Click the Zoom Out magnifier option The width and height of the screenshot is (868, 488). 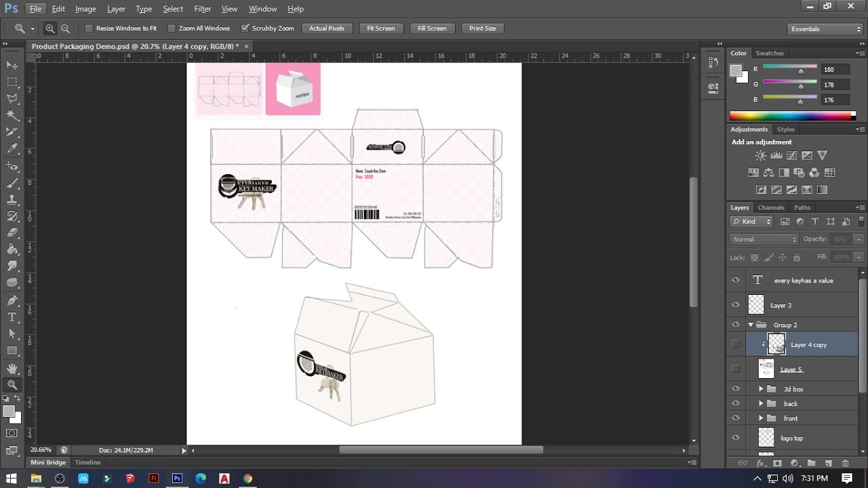coord(66,28)
